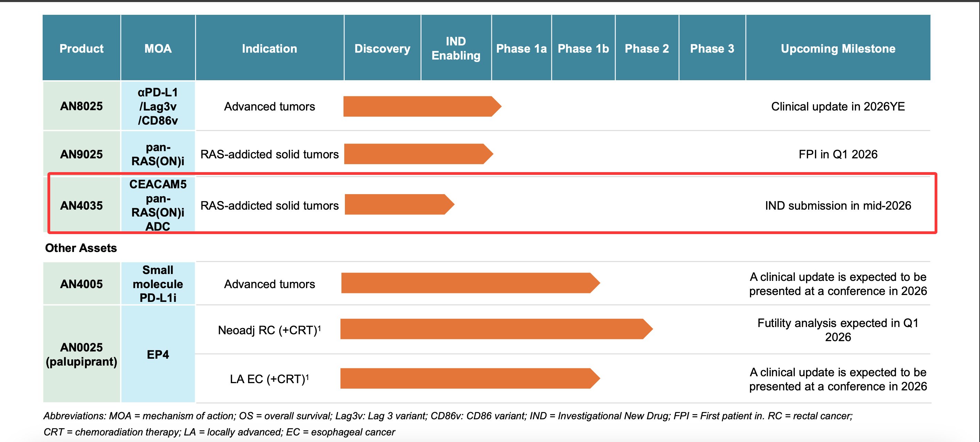
Task: Click the AN0025 (palupiprant) product label
Action: click(81, 354)
